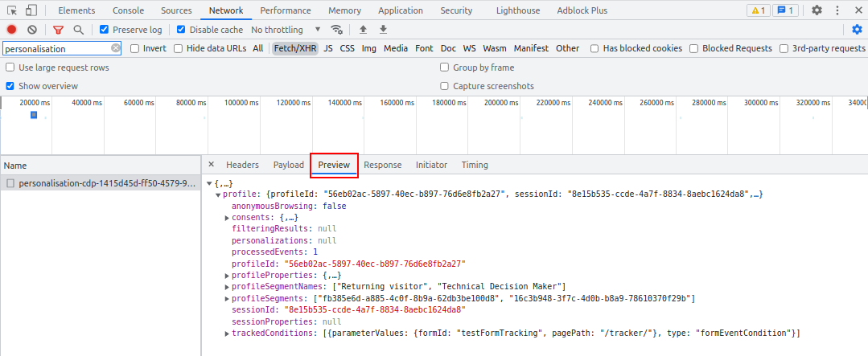Activate the inspect element picker icon
Viewport: 868px width, 356px height.
pos(11,10)
